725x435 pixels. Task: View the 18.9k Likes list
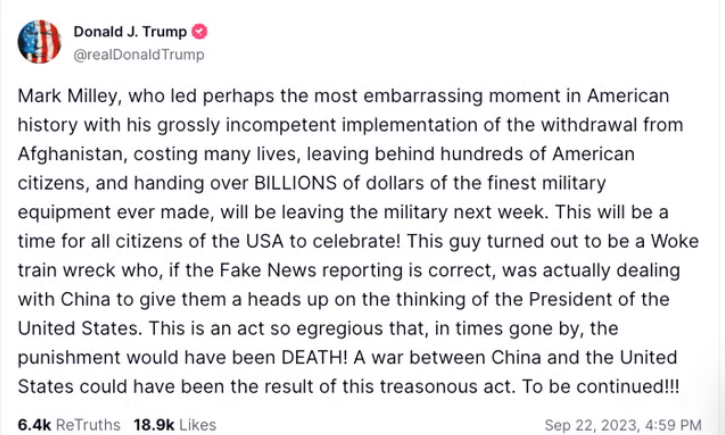[x=175, y=424]
